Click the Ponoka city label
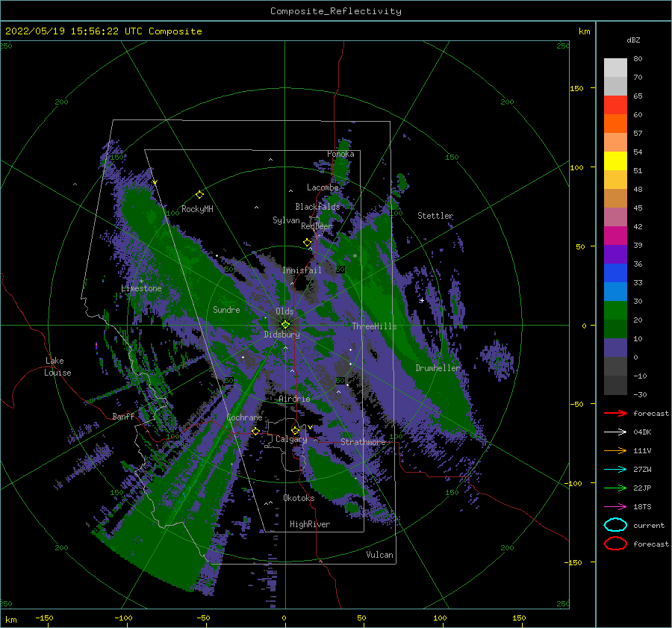 click(x=340, y=154)
